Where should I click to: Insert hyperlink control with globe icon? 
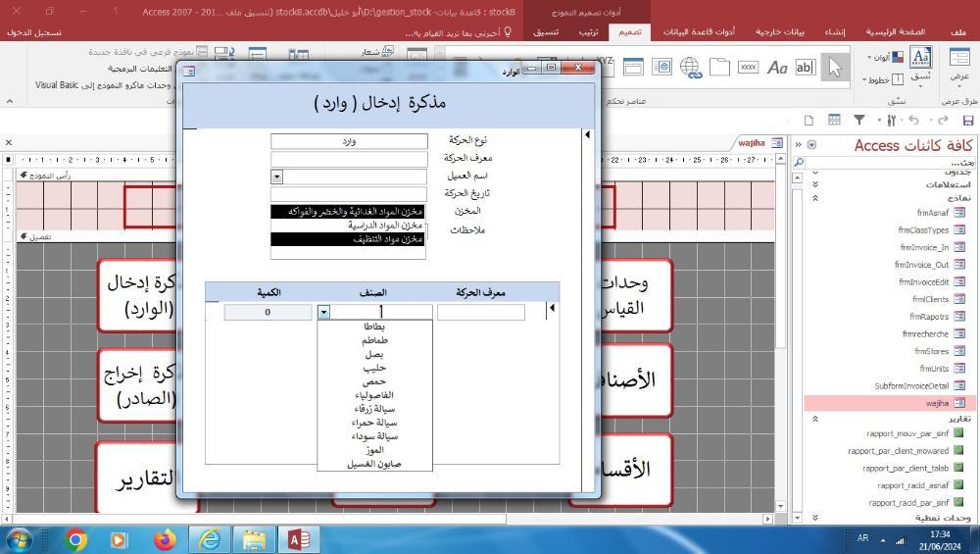click(691, 67)
